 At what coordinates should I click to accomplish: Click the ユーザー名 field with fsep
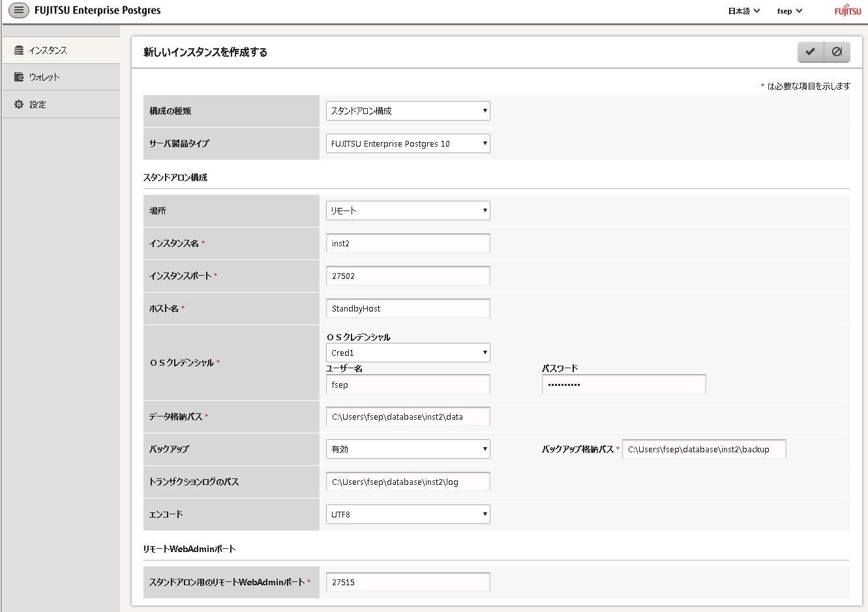[x=408, y=385]
